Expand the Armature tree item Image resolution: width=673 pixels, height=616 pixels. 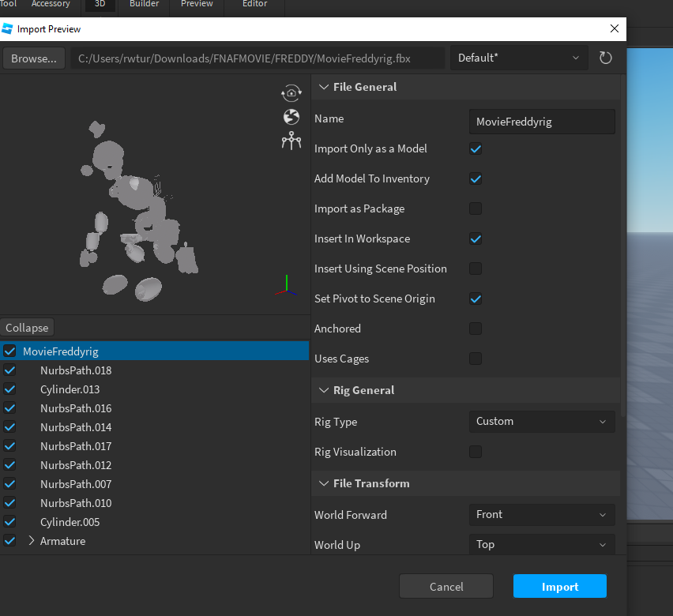33,541
